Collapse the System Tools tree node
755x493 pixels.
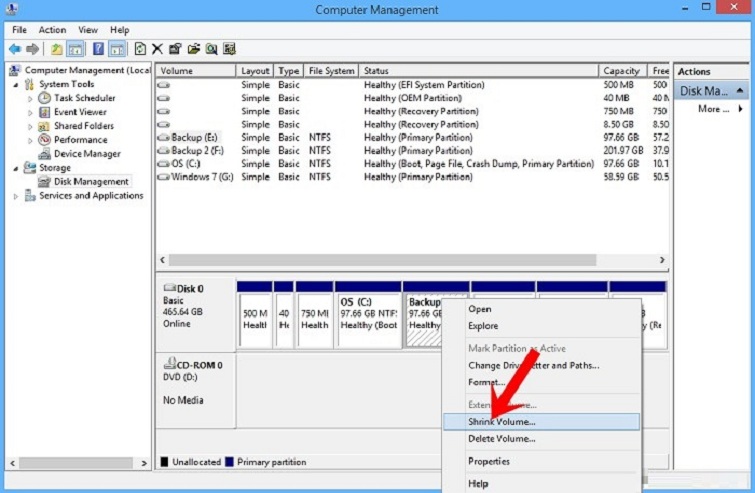17,85
